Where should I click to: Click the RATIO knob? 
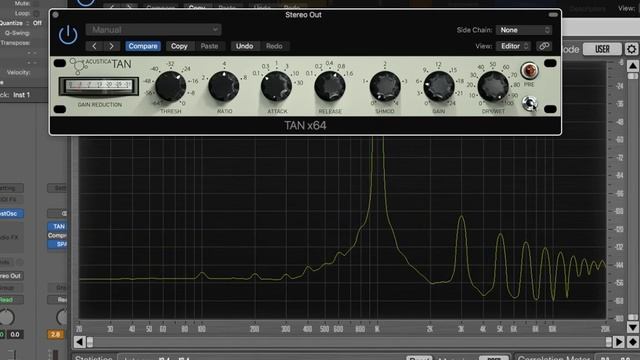click(x=224, y=86)
